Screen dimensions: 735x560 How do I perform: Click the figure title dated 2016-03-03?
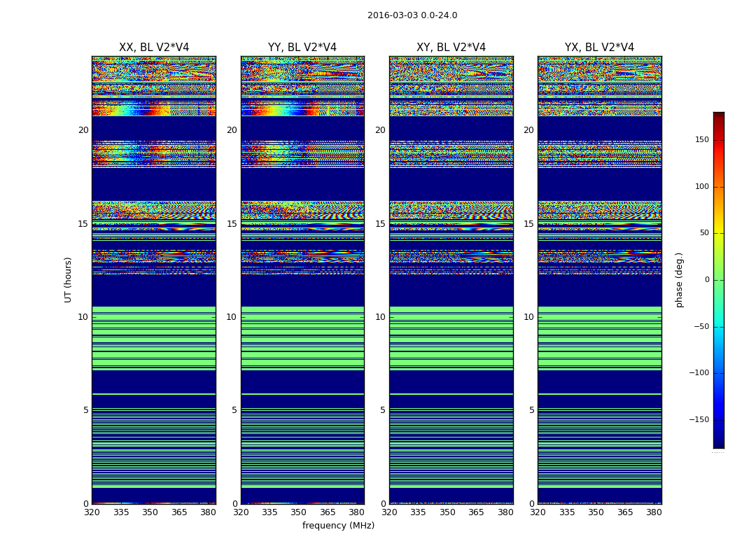click(x=412, y=15)
